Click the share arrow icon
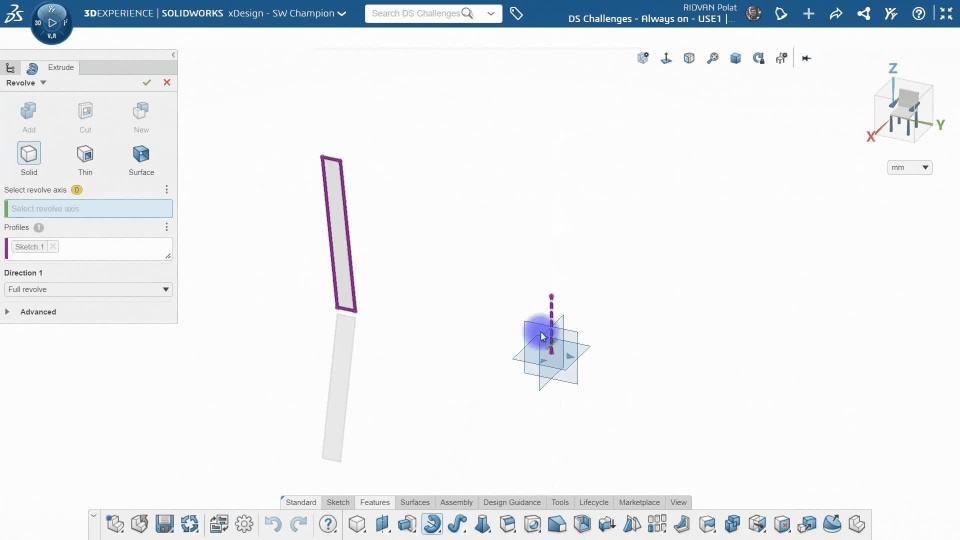 tap(836, 13)
